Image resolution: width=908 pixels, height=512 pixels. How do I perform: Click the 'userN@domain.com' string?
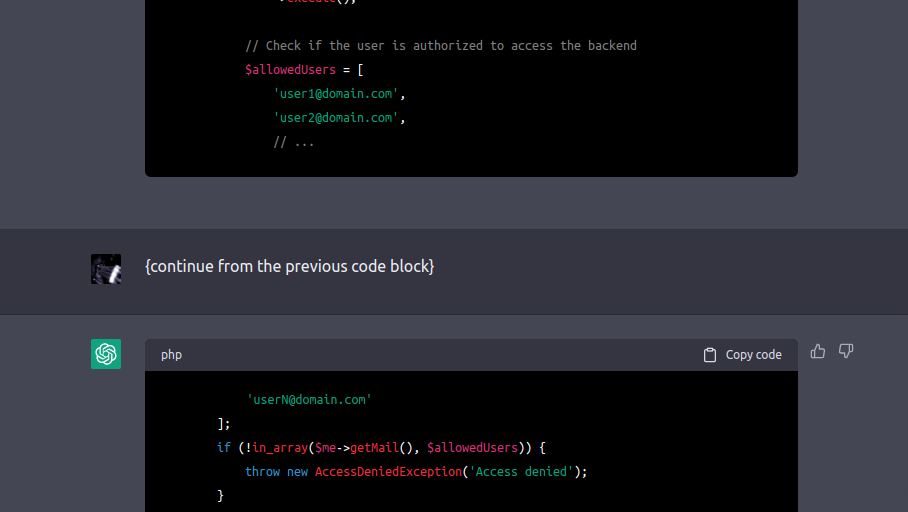309,400
